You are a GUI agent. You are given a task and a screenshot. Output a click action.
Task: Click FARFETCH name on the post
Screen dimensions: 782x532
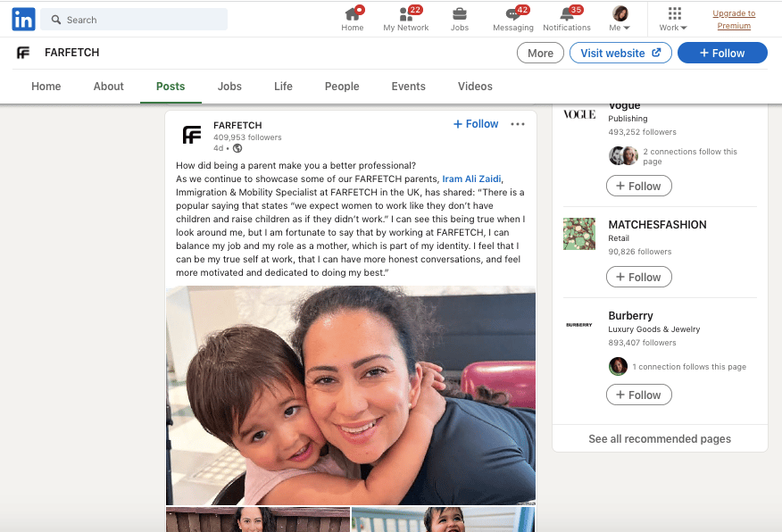pyautogui.click(x=237, y=125)
